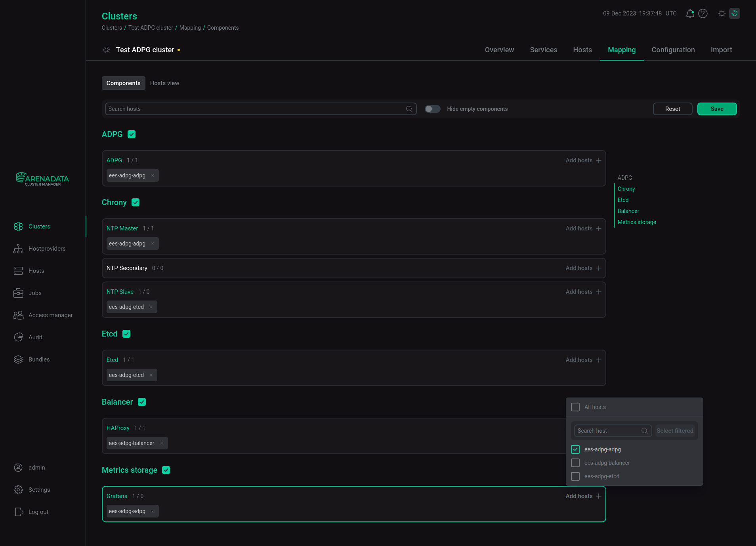Open help question mark icon
This screenshot has height=546, width=756.
pyautogui.click(x=703, y=13)
